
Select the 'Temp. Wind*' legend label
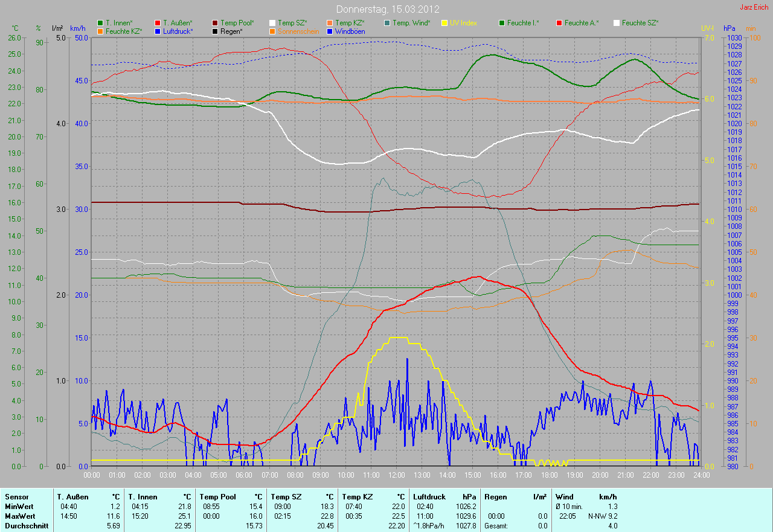411,23
